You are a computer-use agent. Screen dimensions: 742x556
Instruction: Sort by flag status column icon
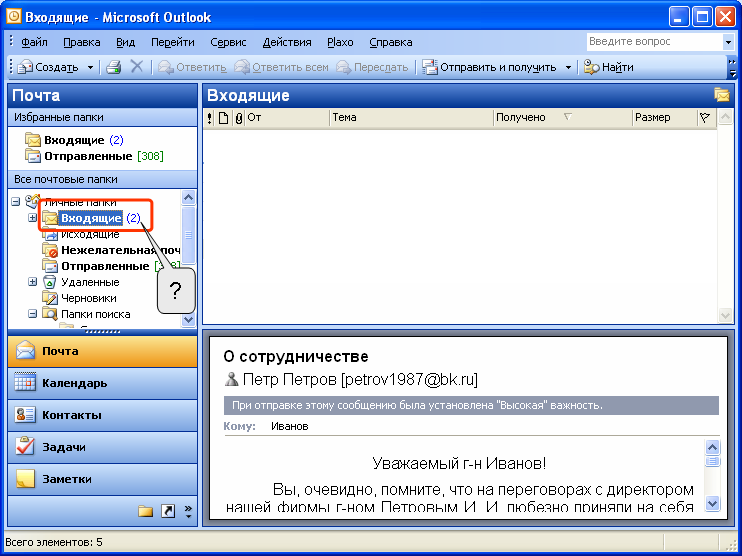(x=705, y=118)
